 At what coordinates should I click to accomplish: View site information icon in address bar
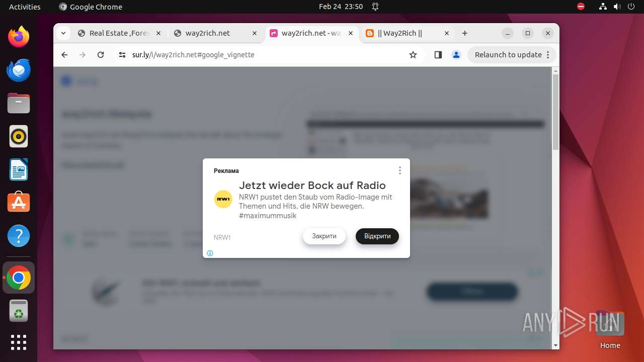click(x=122, y=55)
